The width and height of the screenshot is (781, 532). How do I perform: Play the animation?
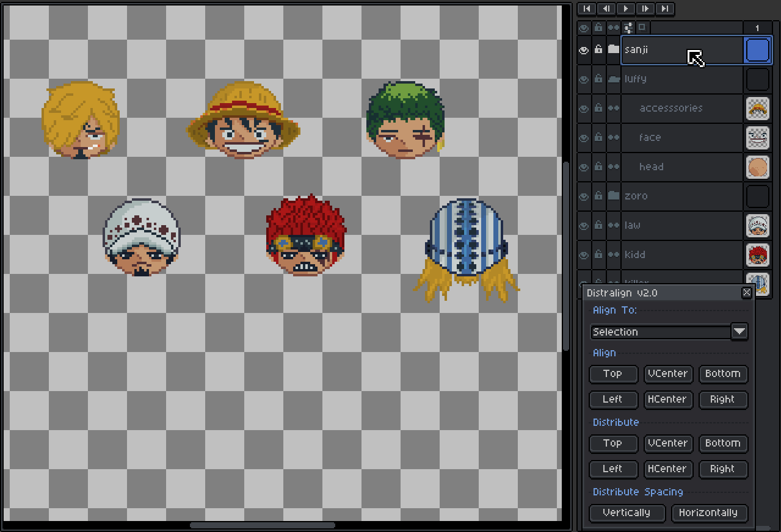[x=625, y=9]
